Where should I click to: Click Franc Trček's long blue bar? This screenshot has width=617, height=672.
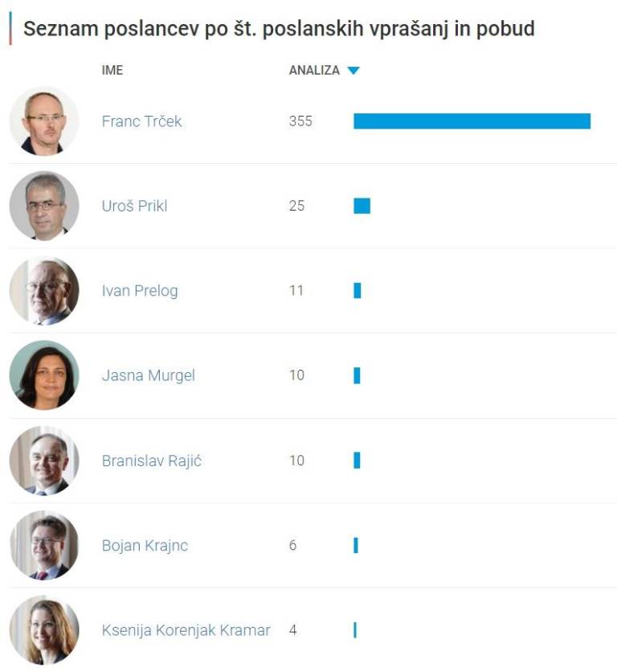tap(472, 121)
